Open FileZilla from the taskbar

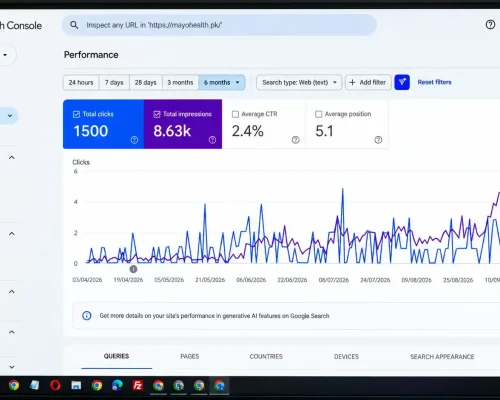138,385
